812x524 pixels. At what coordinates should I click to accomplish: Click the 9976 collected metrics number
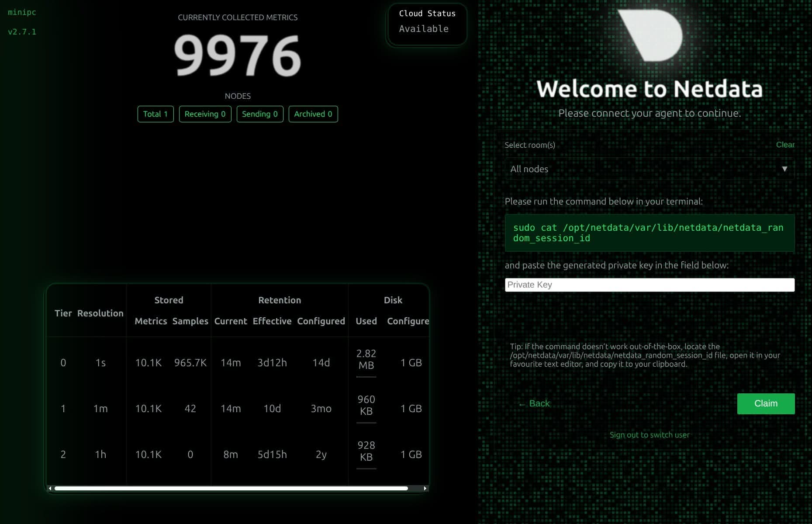coord(238,56)
